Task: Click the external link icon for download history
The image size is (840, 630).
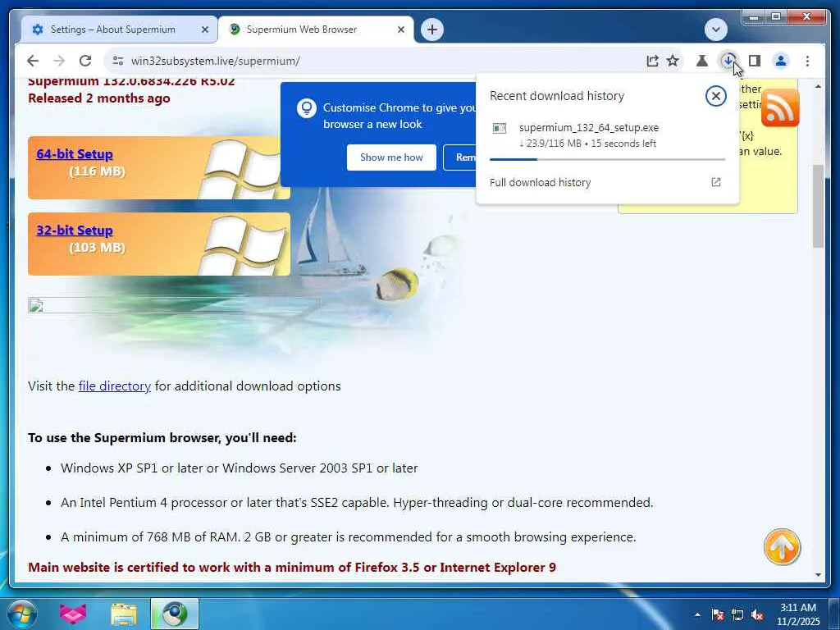Action: pyautogui.click(x=715, y=182)
